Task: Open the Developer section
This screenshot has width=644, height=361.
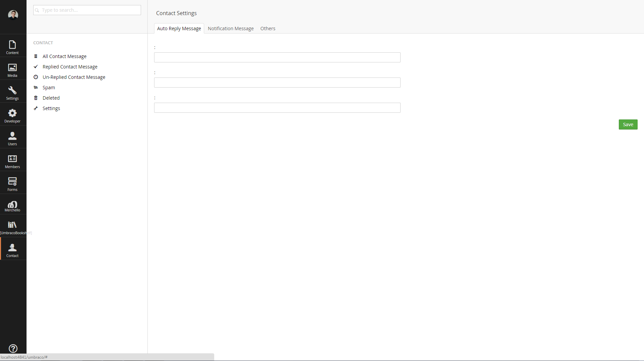Action: tap(12, 116)
